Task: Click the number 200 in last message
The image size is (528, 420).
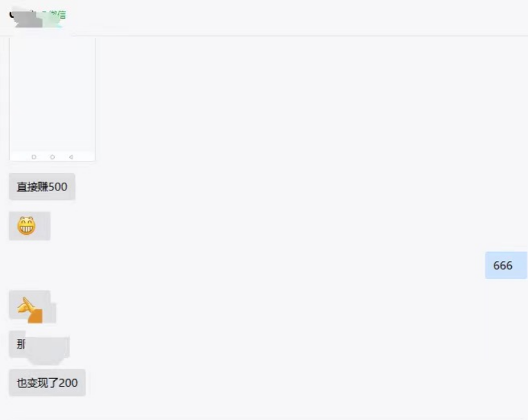Action: pyautogui.click(x=68, y=383)
